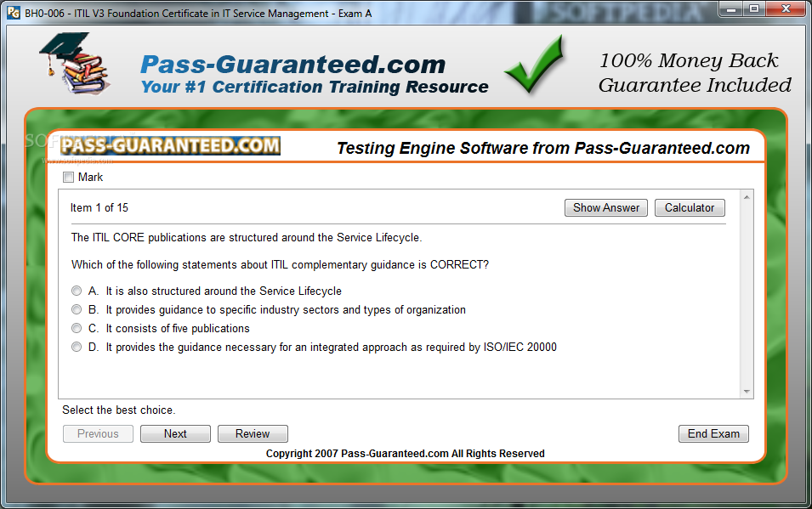Click scrollbar up arrow in question panel
Image resolution: width=812 pixels, height=509 pixels.
[747, 197]
